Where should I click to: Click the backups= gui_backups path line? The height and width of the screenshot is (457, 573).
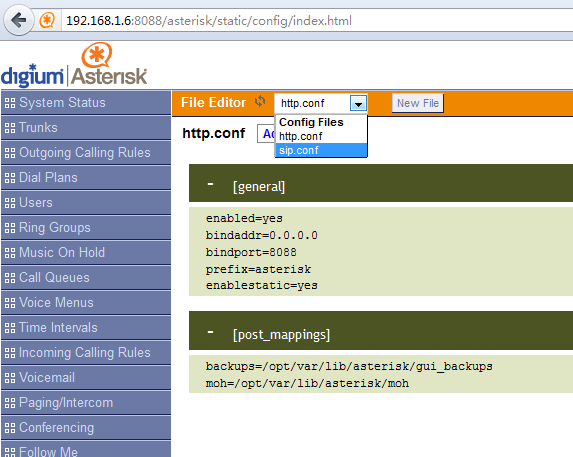(349, 366)
